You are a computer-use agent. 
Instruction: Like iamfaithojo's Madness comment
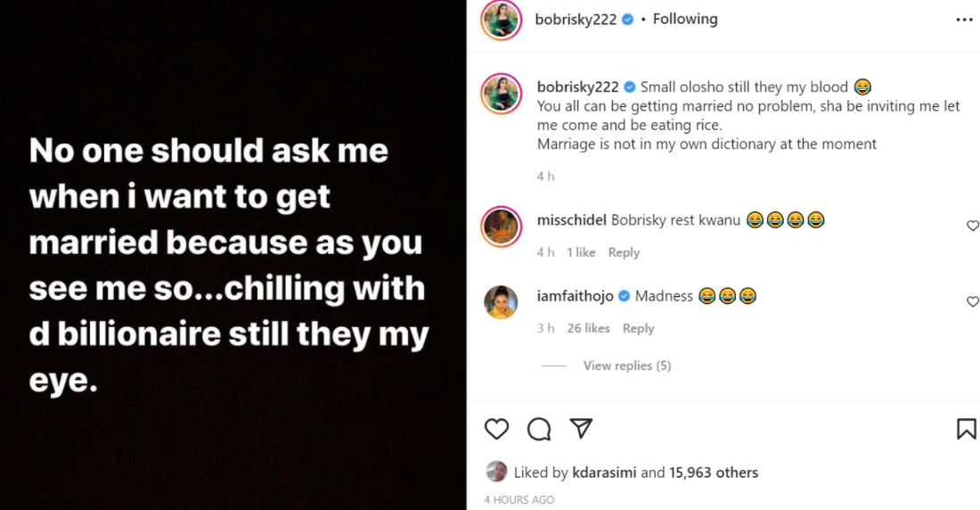(x=973, y=302)
